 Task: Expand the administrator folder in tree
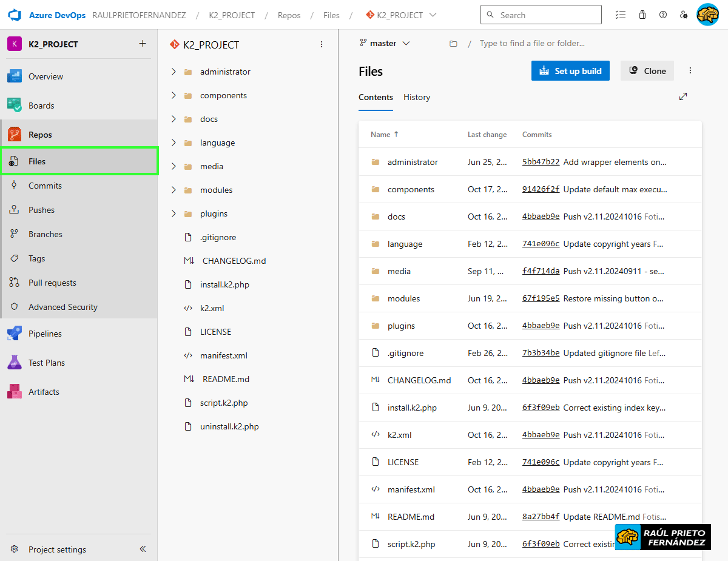[174, 72]
